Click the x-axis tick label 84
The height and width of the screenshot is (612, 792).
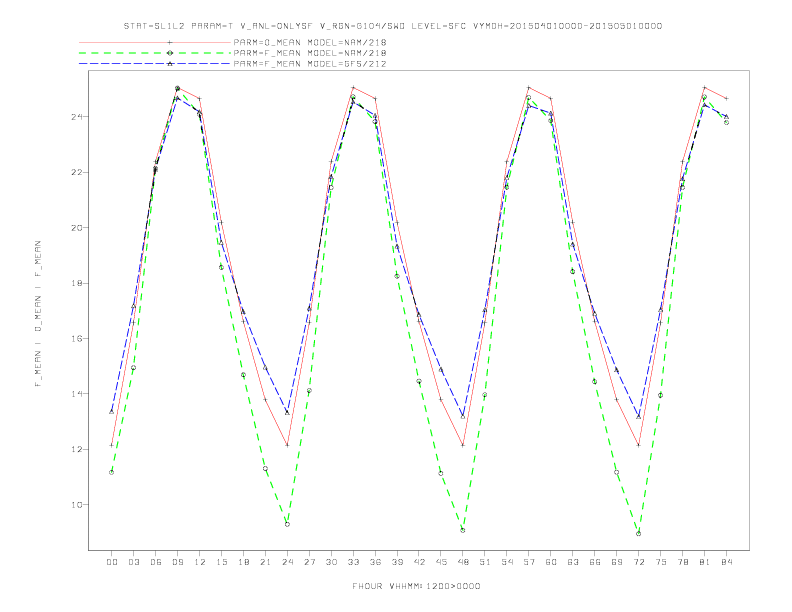coord(726,562)
